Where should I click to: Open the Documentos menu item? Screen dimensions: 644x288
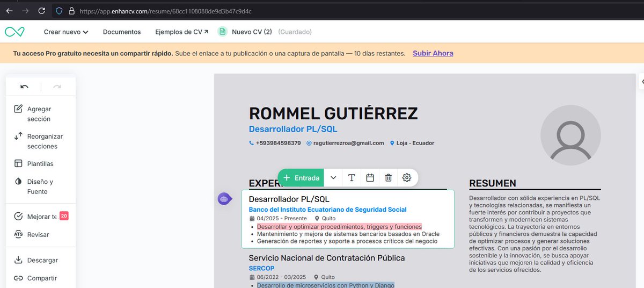tap(122, 32)
